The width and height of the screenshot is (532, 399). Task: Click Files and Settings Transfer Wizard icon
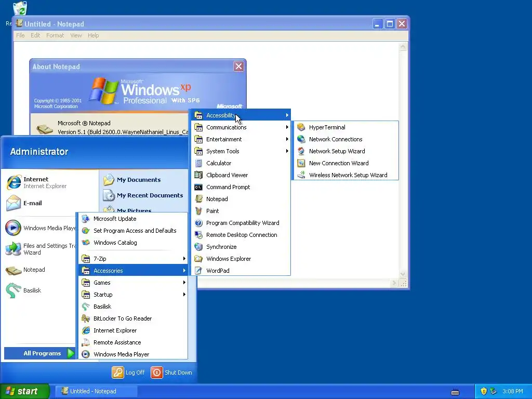point(14,249)
